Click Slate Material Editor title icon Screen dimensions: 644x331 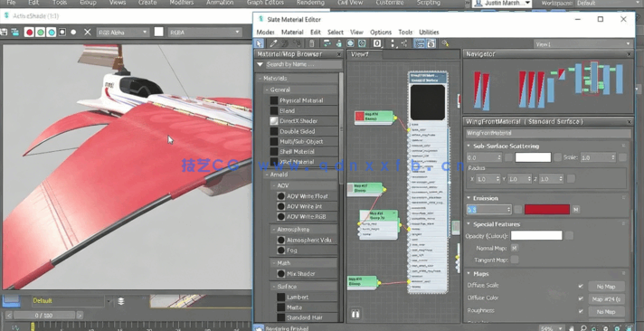click(260, 19)
